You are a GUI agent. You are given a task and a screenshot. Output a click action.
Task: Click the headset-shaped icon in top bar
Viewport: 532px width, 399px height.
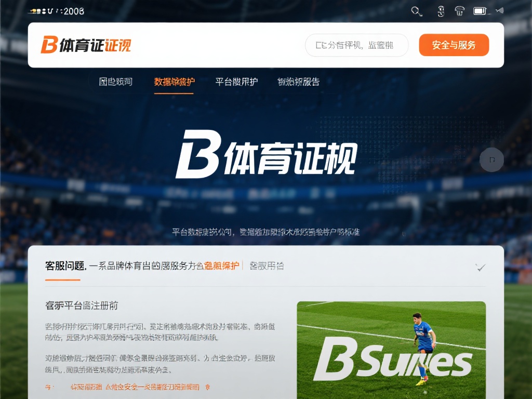pos(460,11)
